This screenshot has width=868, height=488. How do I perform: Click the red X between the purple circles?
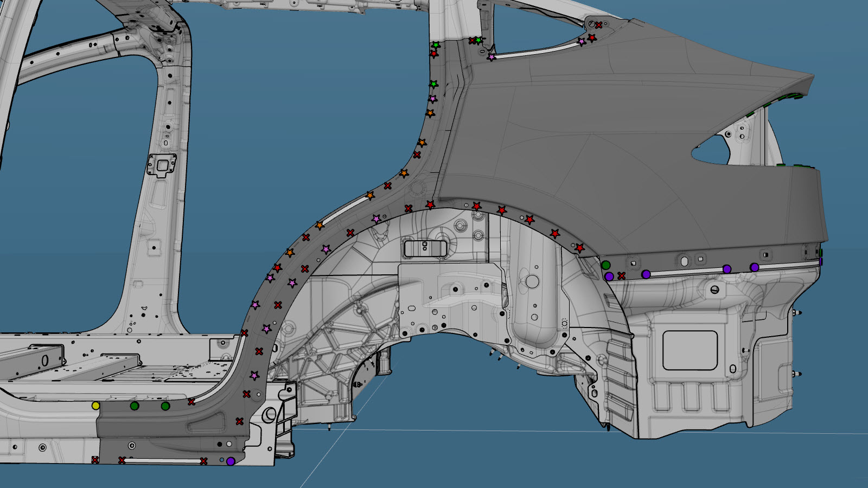point(622,276)
